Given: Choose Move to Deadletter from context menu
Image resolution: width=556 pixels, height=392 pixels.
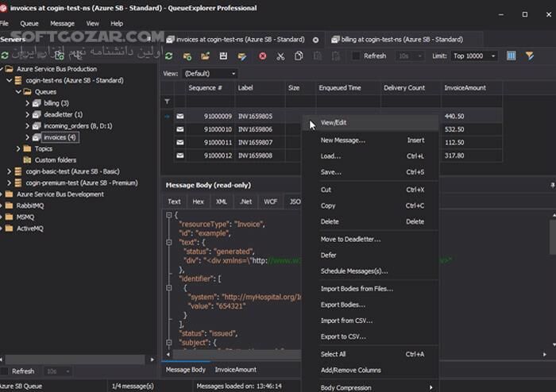Looking at the screenshot, I should (x=350, y=239).
